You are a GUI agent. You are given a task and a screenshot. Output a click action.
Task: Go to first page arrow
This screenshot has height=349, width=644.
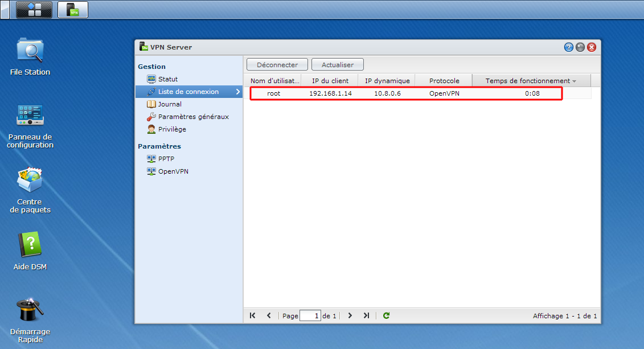click(253, 315)
